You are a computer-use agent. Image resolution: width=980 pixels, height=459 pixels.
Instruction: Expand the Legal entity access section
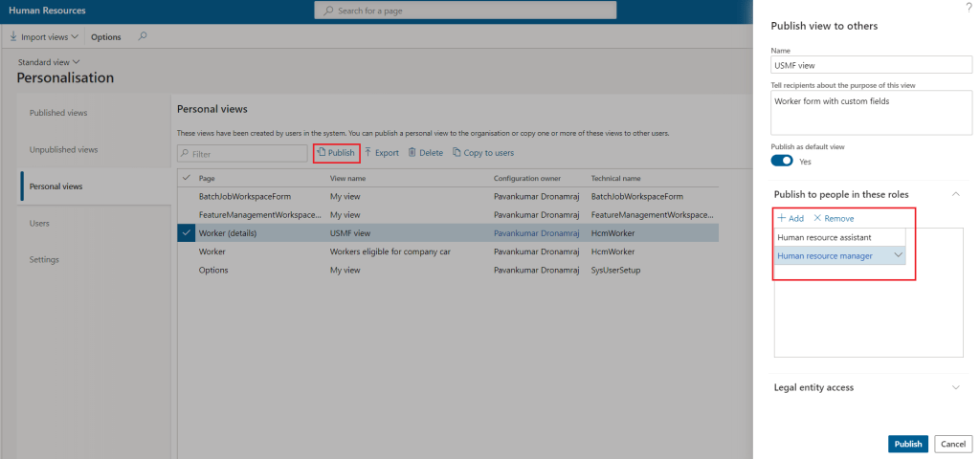click(x=954, y=387)
